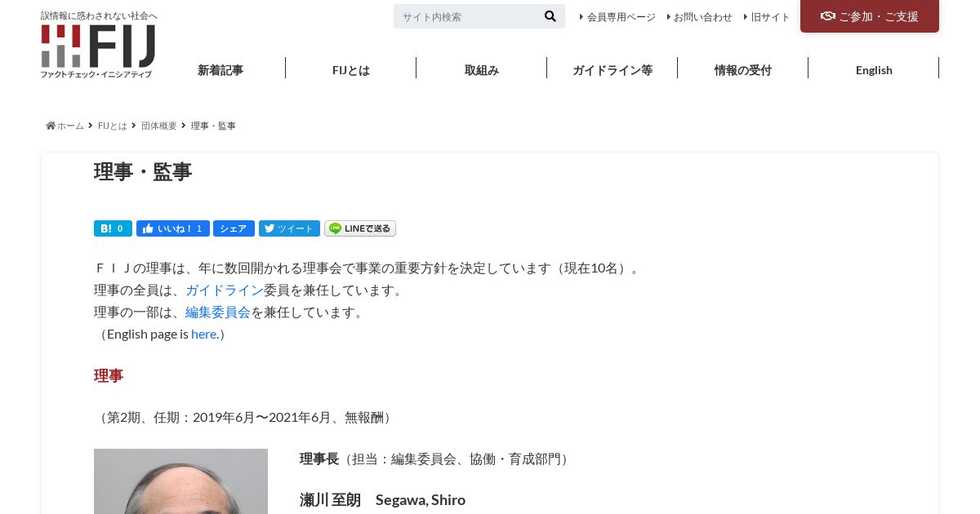Click the ご参加・ご支援 button
Image resolution: width=980 pixels, height=514 pixels.
coord(870,16)
